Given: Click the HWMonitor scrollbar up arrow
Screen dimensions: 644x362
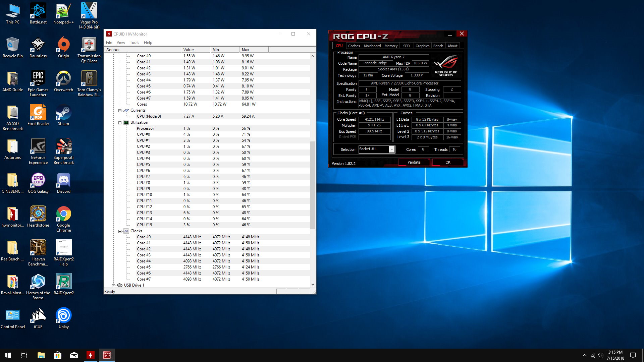Looking at the screenshot, I should [313, 56].
